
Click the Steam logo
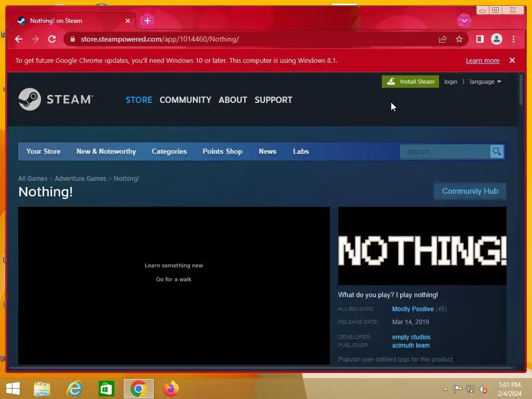click(56, 99)
